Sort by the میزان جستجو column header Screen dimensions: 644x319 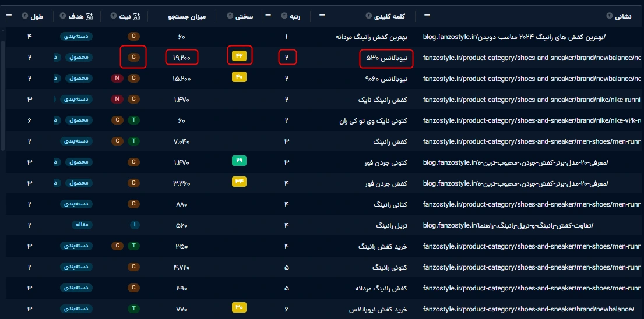pyautogui.click(x=186, y=16)
